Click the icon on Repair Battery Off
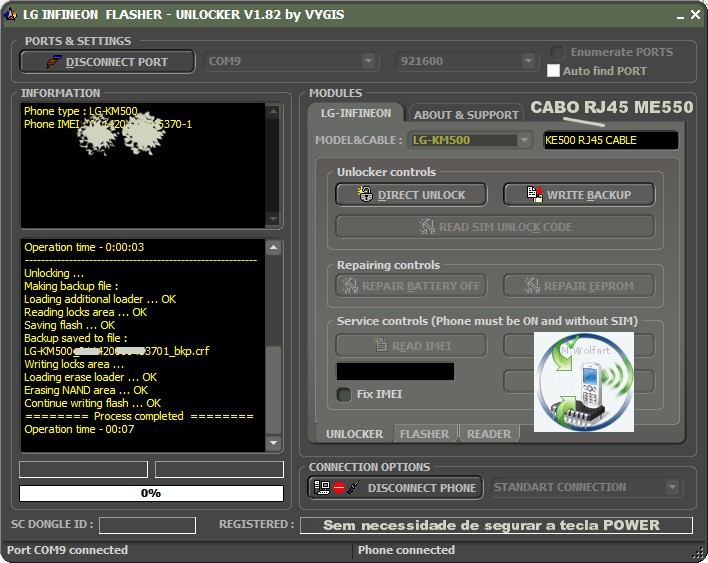 pyautogui.click(x=350, y=285)
